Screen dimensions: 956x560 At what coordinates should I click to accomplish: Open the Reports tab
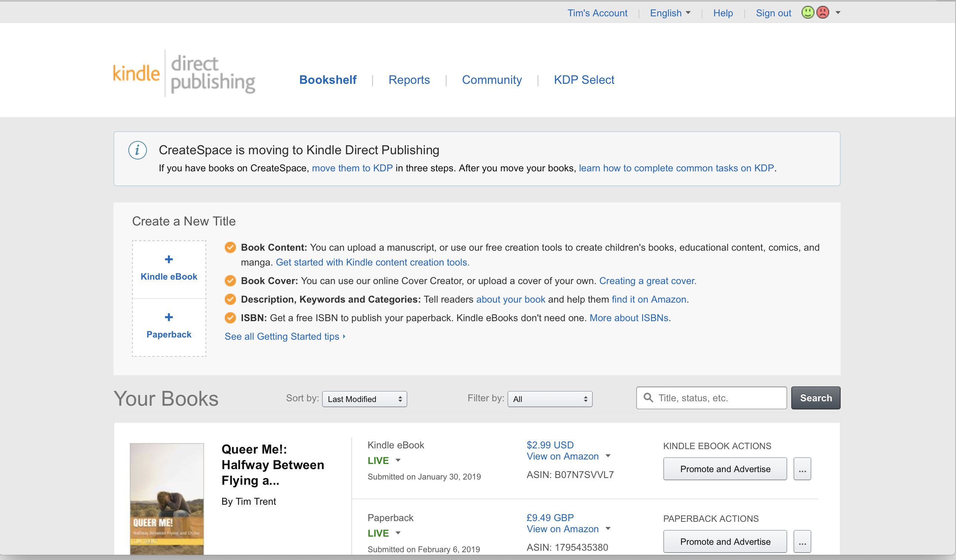[409, 80]
